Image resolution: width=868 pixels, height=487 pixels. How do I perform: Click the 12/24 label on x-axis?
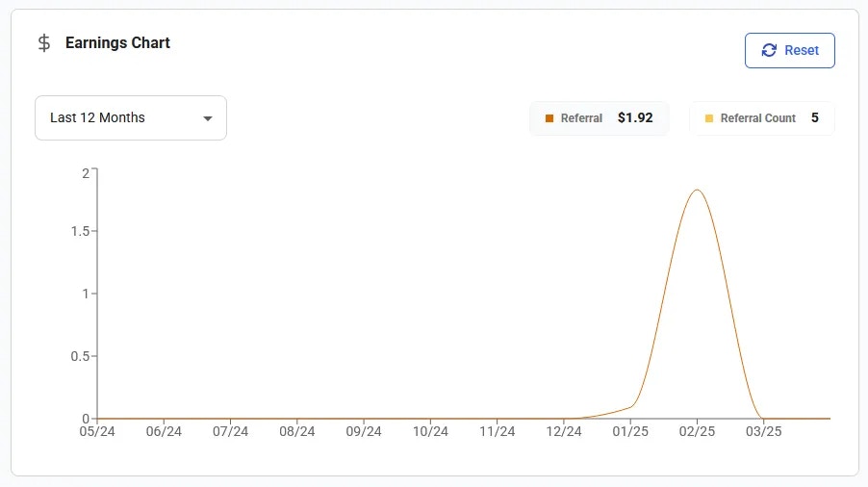point(564,431)
